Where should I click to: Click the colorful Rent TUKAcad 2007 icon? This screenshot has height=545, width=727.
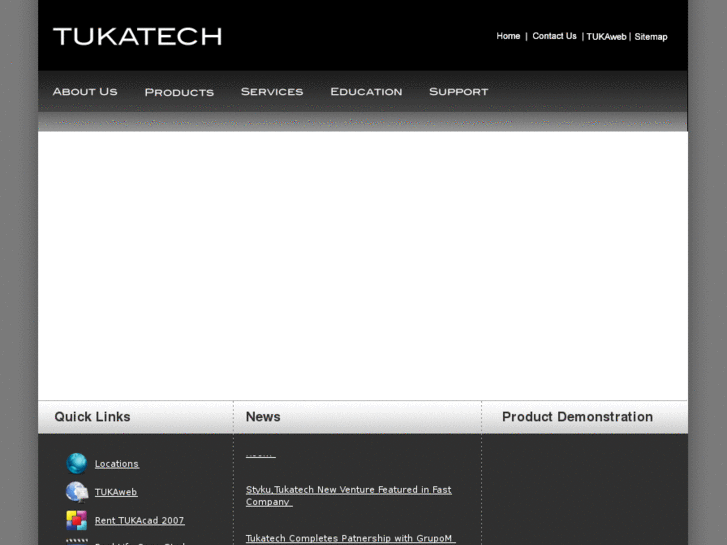click(x=77, y=520)
